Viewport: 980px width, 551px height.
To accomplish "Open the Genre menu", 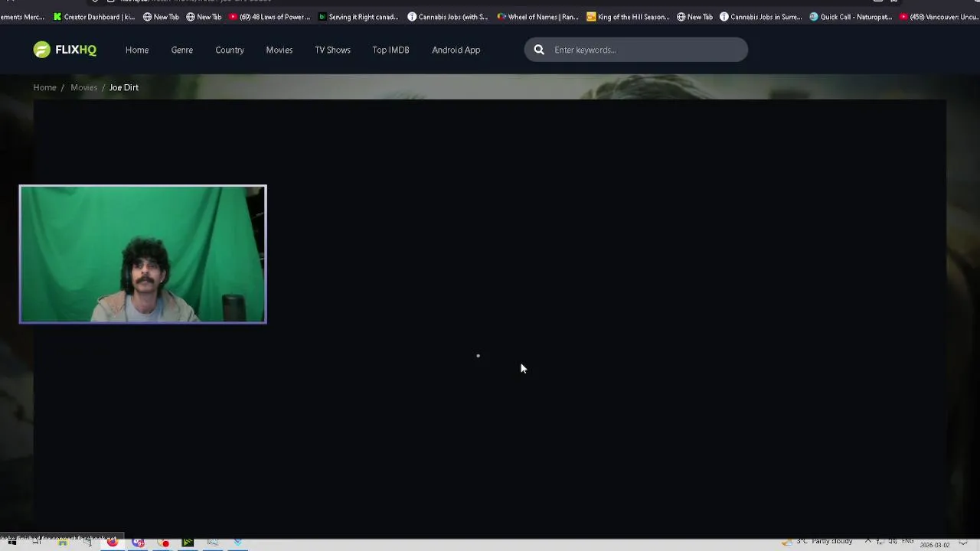I will coord(181,50).
